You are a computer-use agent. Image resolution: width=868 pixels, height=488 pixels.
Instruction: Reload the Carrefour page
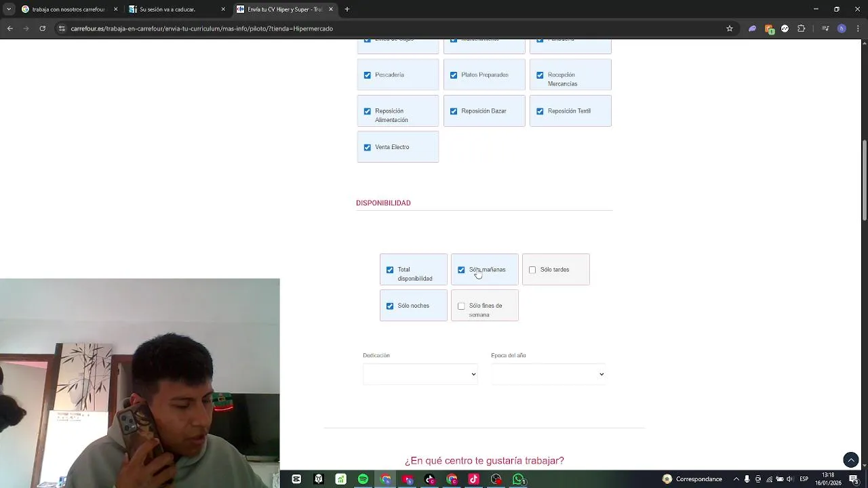(42, 28)
